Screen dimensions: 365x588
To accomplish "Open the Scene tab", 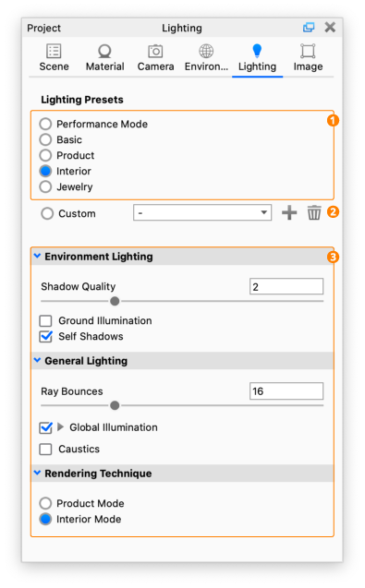I will click(55, 57).
